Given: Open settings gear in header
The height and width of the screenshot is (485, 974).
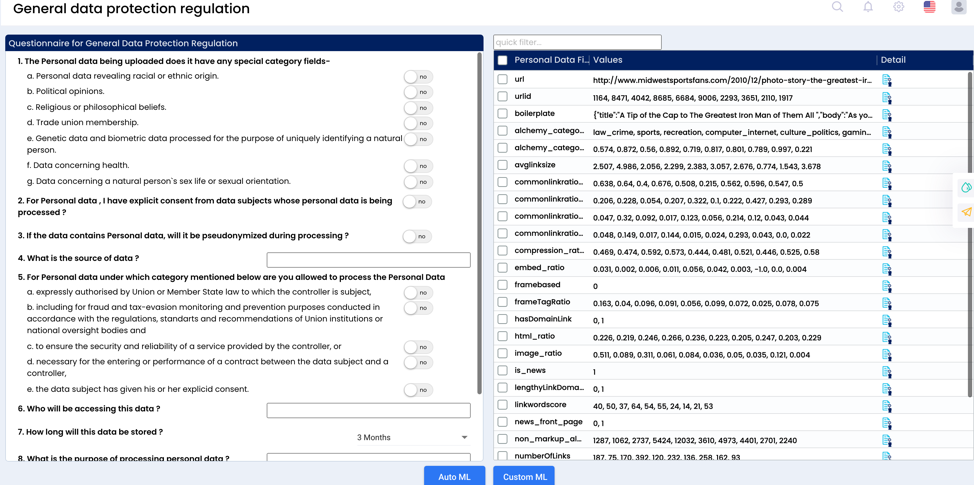Looking at the screenshot, I should point(898,7).
